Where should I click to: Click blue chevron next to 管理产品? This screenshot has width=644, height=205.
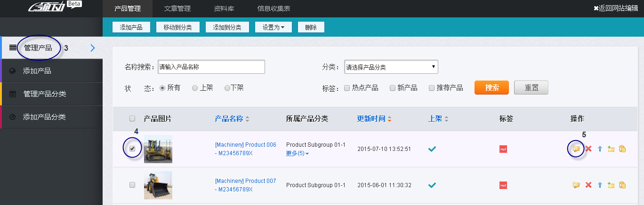92,47
